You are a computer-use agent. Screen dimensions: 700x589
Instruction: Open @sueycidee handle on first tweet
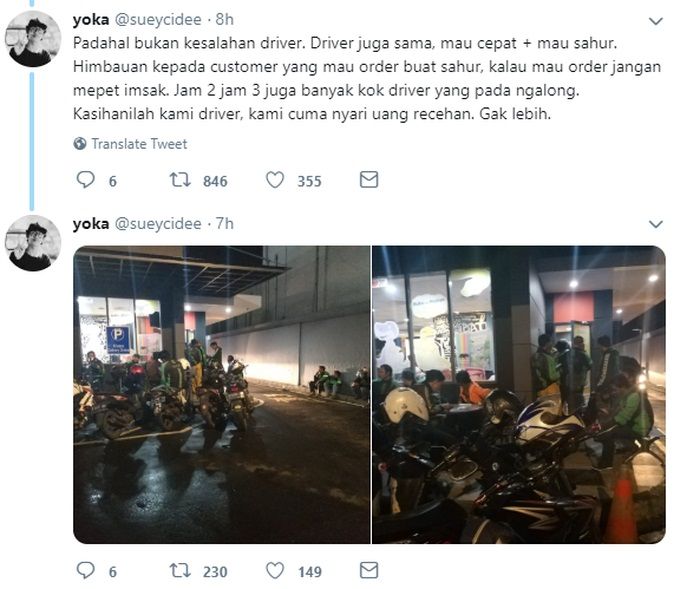coord(158,20)
